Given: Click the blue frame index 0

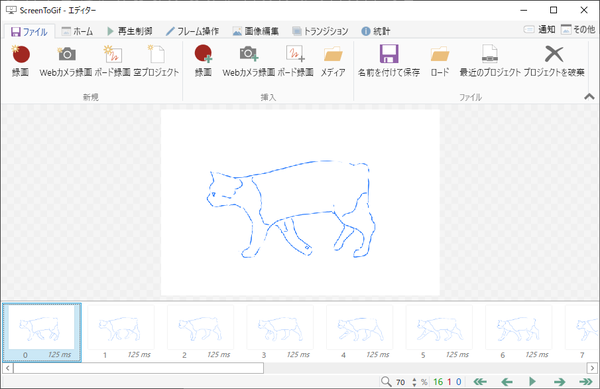Looking at the screenshot, I should tap(458, 382).
